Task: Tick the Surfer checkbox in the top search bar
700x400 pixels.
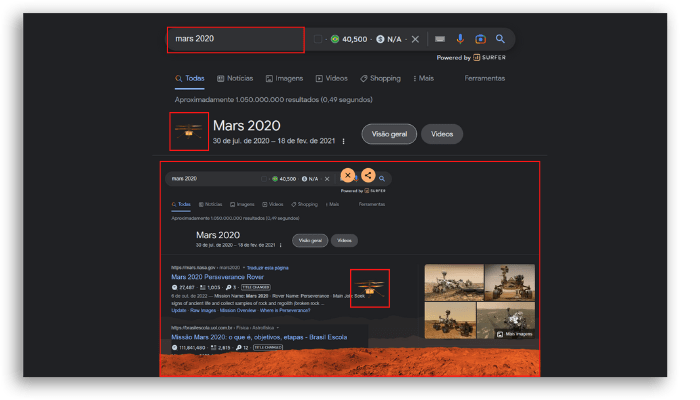Action: tap(317, 39)
